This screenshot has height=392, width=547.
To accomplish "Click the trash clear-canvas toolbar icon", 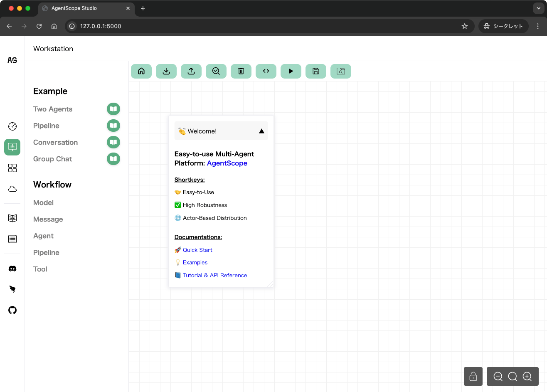I will pos(241,71).
